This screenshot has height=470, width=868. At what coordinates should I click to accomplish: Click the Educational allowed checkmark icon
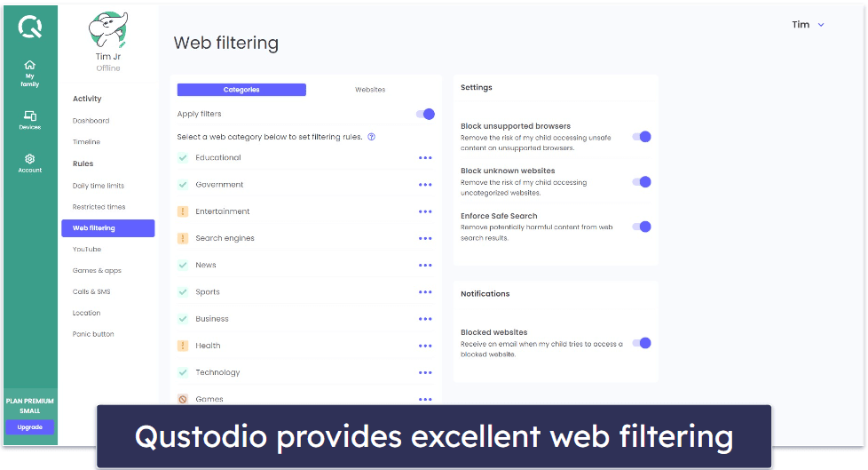183,158
